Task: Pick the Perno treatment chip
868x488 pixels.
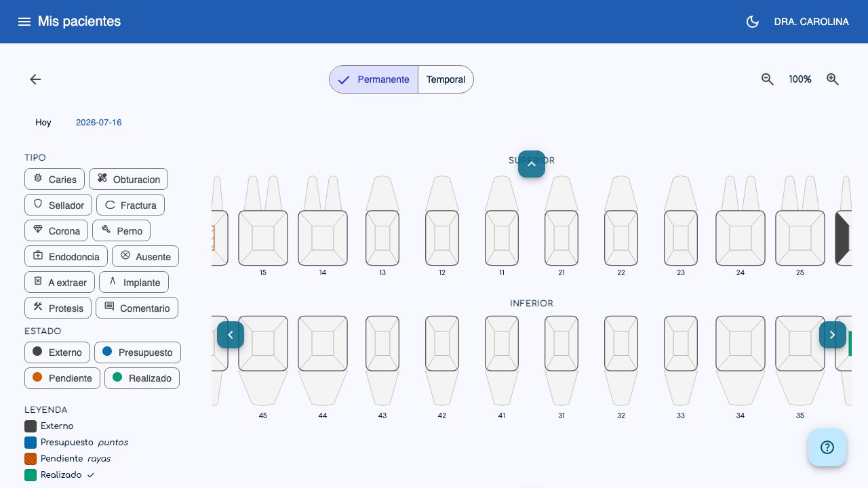Action: coord(121,231)
